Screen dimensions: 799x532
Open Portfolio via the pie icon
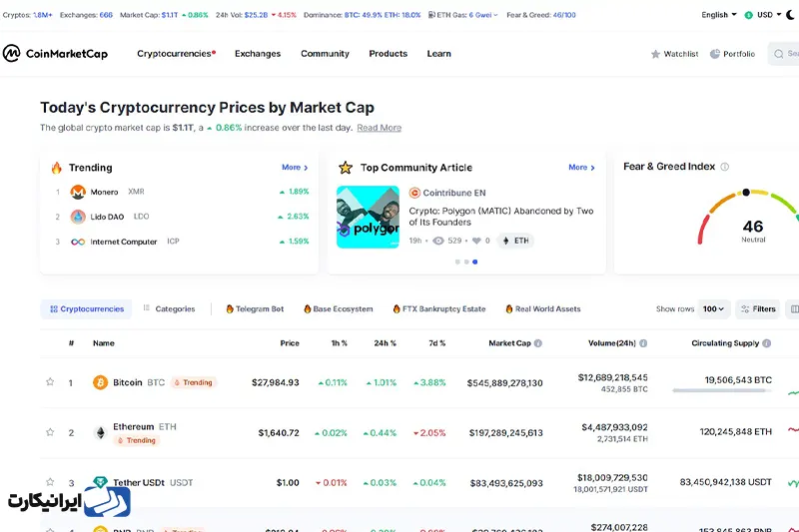point(715,54)
